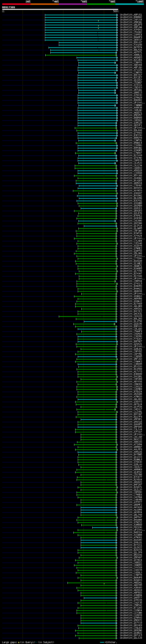Viewport: 146px width, 644px height.
Task: Click the purple ~60% identity legend segment
Action: (x=73, y=4)
